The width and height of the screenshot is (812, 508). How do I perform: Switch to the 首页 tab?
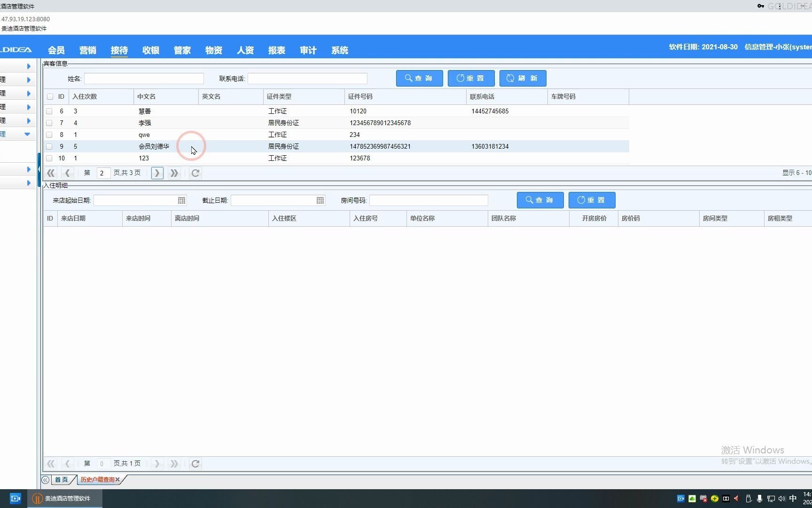click(x=62, y=479)
